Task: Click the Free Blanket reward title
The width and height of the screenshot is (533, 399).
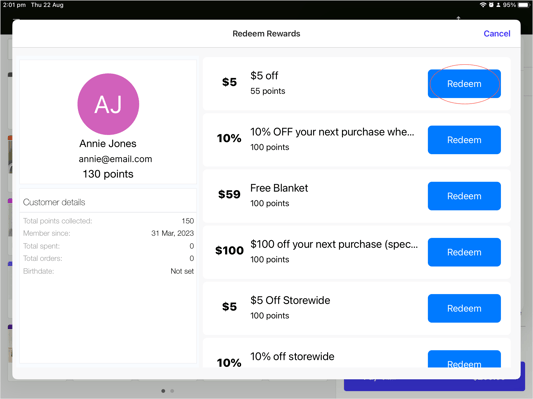Action: [x=279, y=188]
